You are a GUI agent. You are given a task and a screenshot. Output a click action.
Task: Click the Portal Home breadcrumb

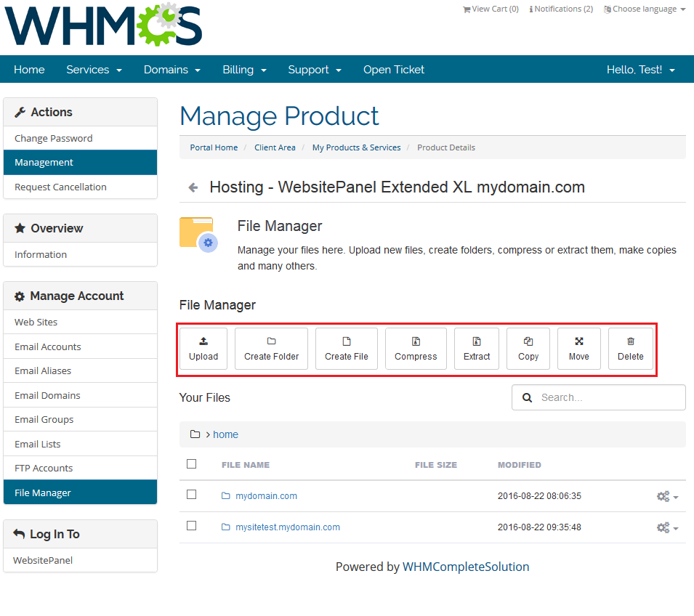214,147
